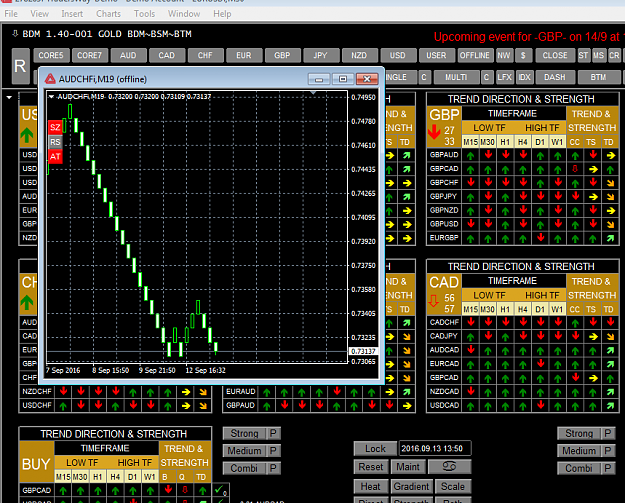
Task: Click the CAD hollow down arrow icon
Action: 434,301
